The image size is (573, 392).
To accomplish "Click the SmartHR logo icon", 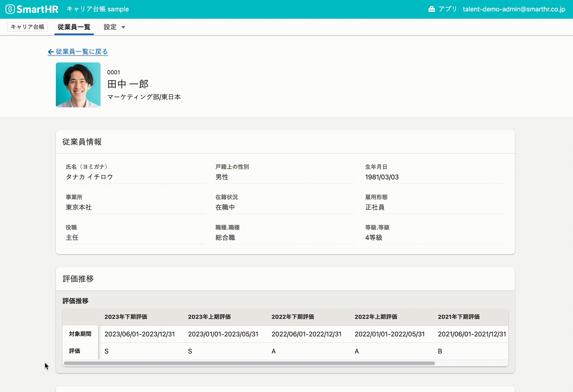I will (10, 9).
